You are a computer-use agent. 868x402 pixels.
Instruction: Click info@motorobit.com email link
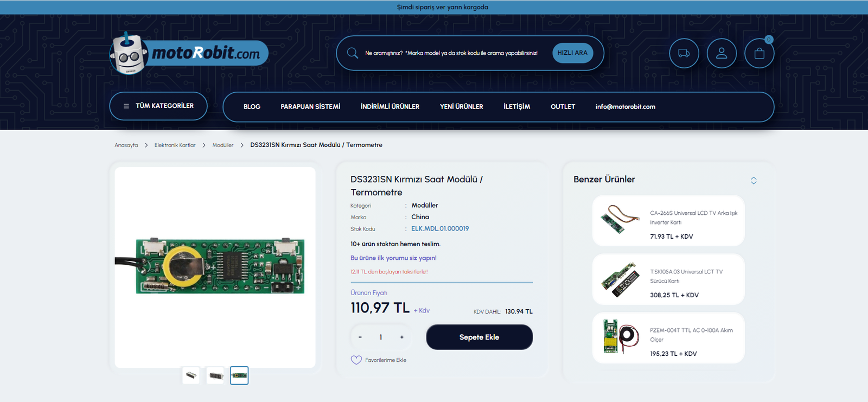pos(626,107)
